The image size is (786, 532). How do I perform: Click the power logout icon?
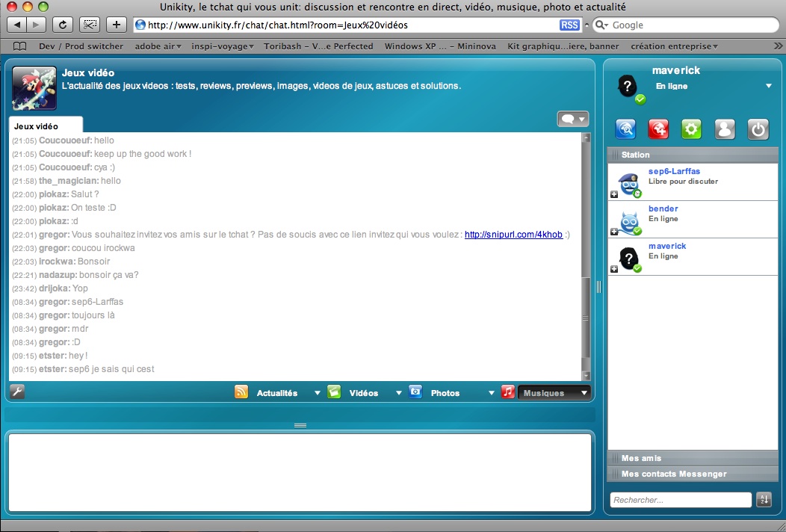[x=758, y=129]
